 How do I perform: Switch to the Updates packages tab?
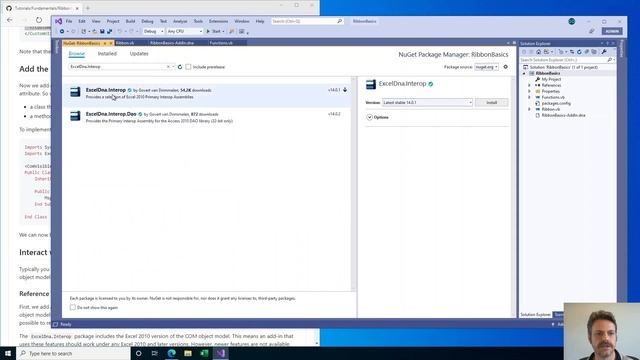139,53
